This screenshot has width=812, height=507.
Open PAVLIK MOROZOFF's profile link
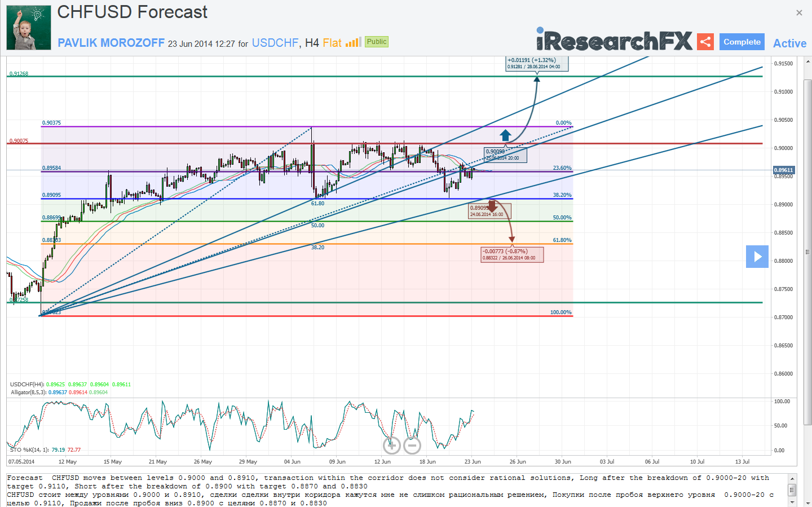tap(111, 43)
